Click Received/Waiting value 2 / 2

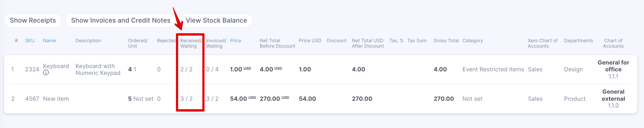click(x=187, y=69)
